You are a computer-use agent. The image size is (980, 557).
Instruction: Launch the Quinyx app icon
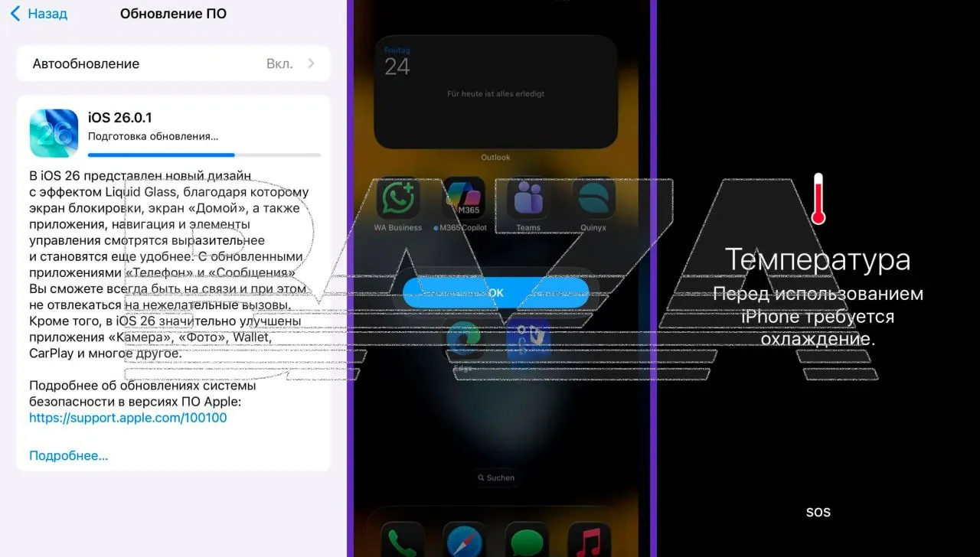593,200
